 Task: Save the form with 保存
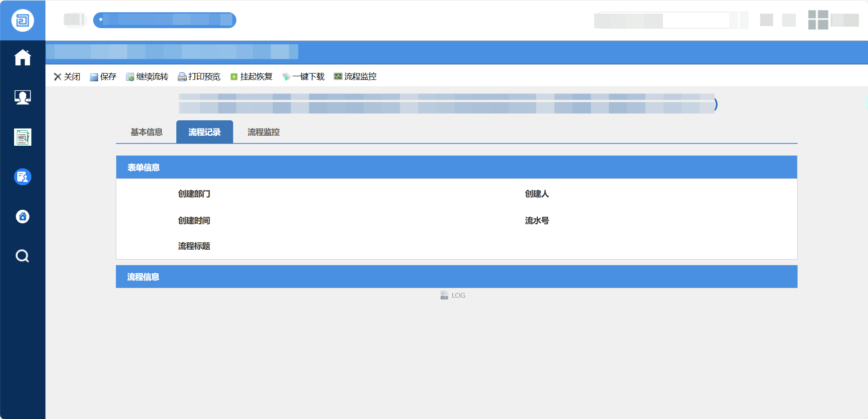click(103, 77)
